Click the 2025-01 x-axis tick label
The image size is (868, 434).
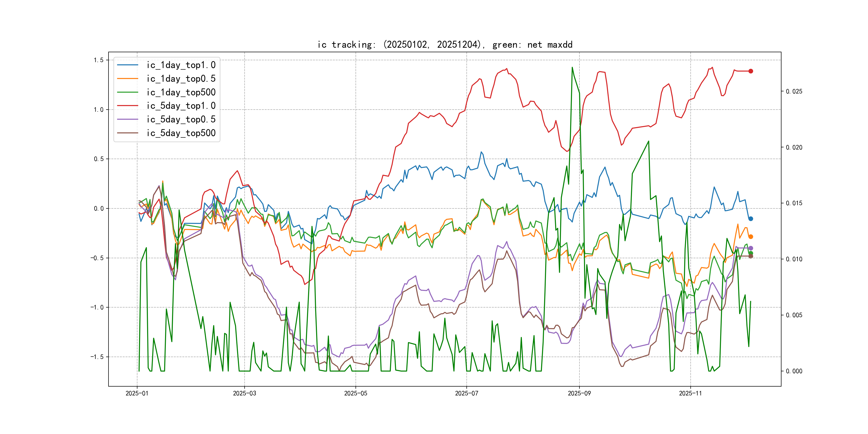[137, 393]
